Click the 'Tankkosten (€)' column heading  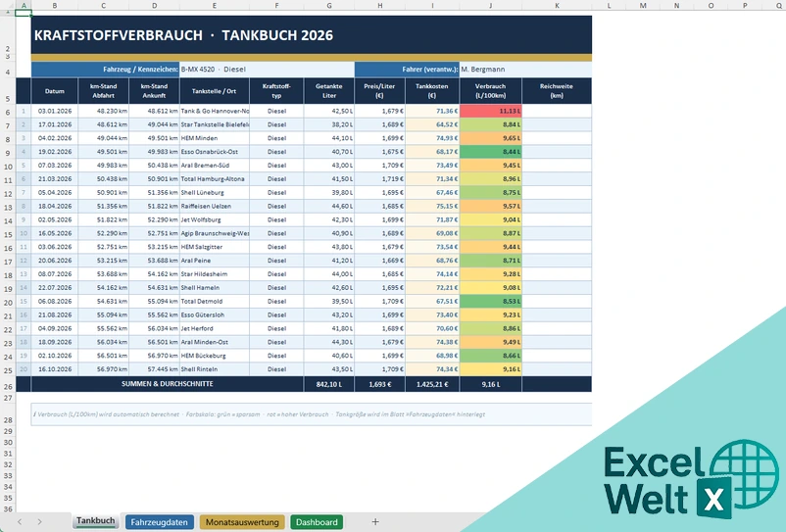coord(432,91)
